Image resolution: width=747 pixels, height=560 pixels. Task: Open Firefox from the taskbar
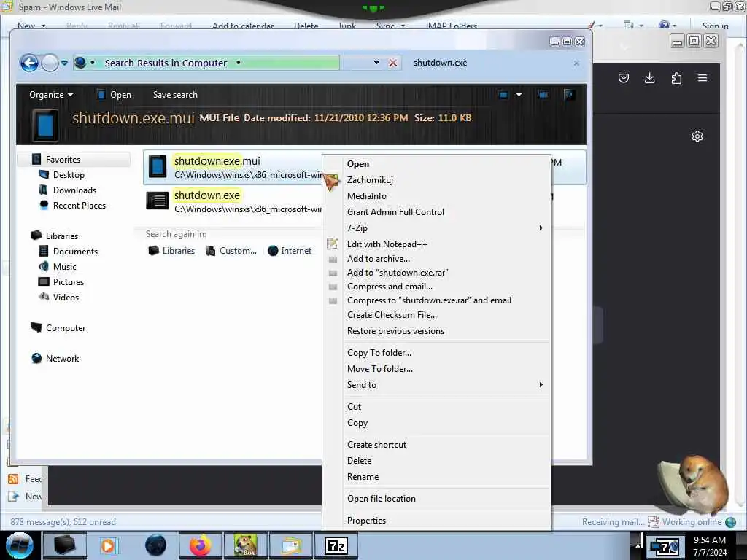point(200,545)
